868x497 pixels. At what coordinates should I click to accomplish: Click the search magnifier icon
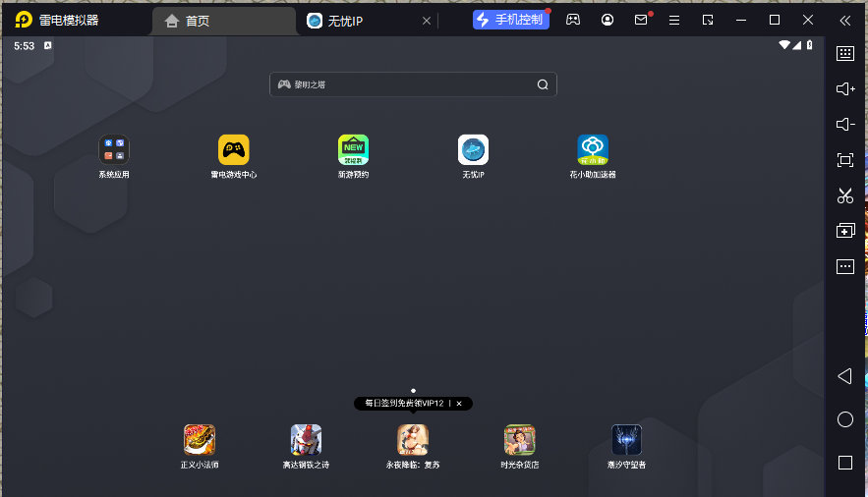[x=543, y=84]
